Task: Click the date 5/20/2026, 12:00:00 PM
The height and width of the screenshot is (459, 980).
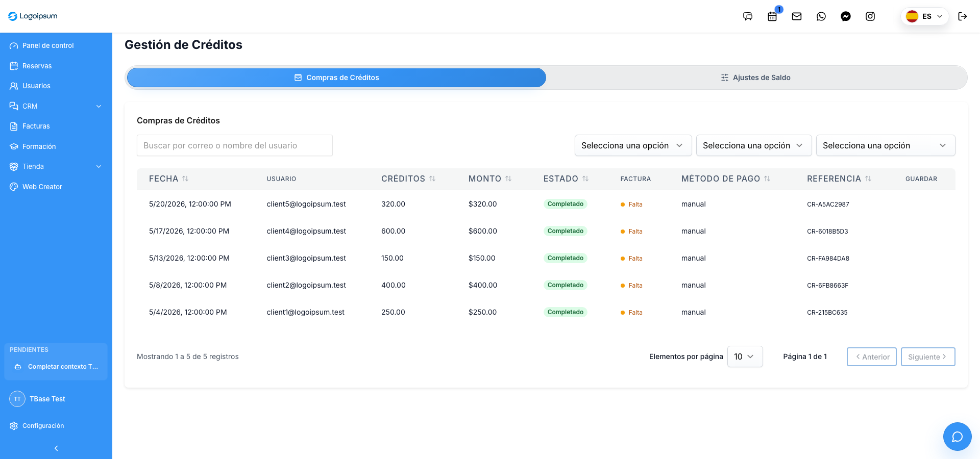Action: coord(190,204)
